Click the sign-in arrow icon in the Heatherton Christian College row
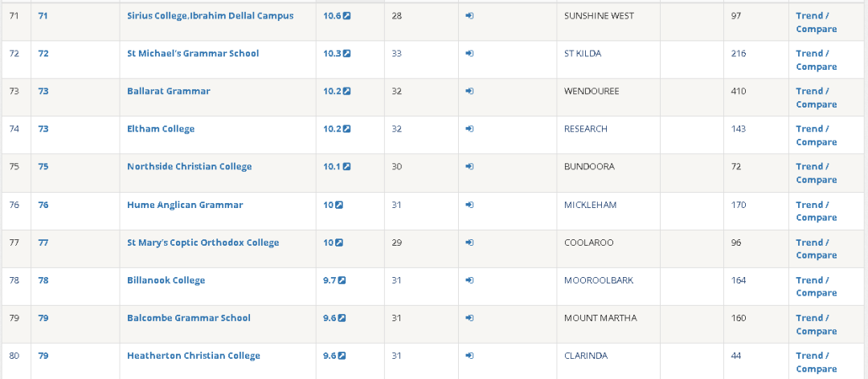 (x=469, y=356)
